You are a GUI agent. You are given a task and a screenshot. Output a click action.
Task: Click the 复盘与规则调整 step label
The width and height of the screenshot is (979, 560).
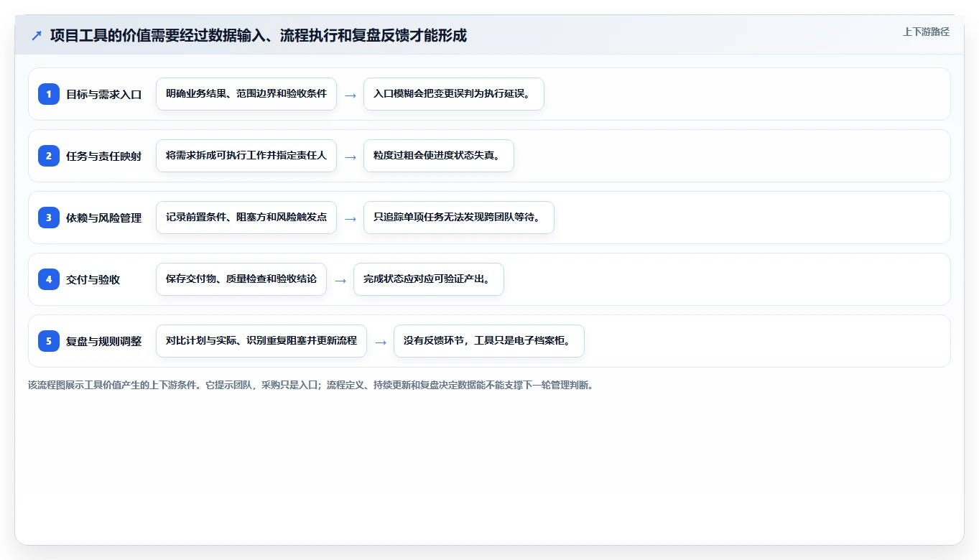pos(104,341)
